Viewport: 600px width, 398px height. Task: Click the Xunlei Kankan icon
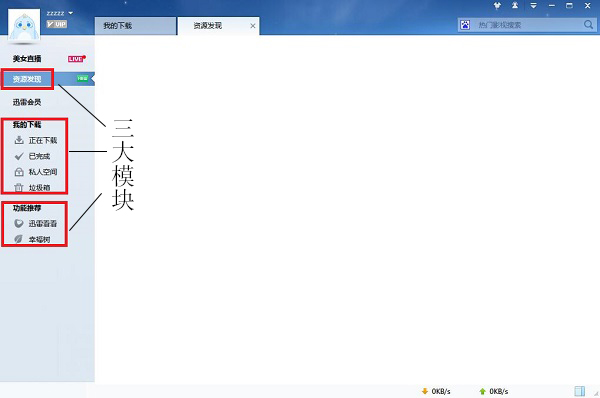19,223
